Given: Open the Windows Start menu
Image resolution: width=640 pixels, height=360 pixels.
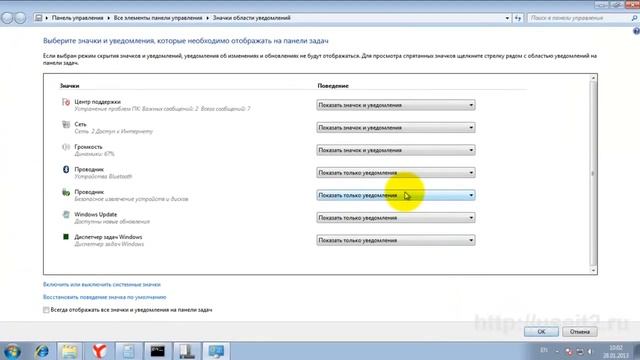Looking at the screenshot, I should (12, 351).
